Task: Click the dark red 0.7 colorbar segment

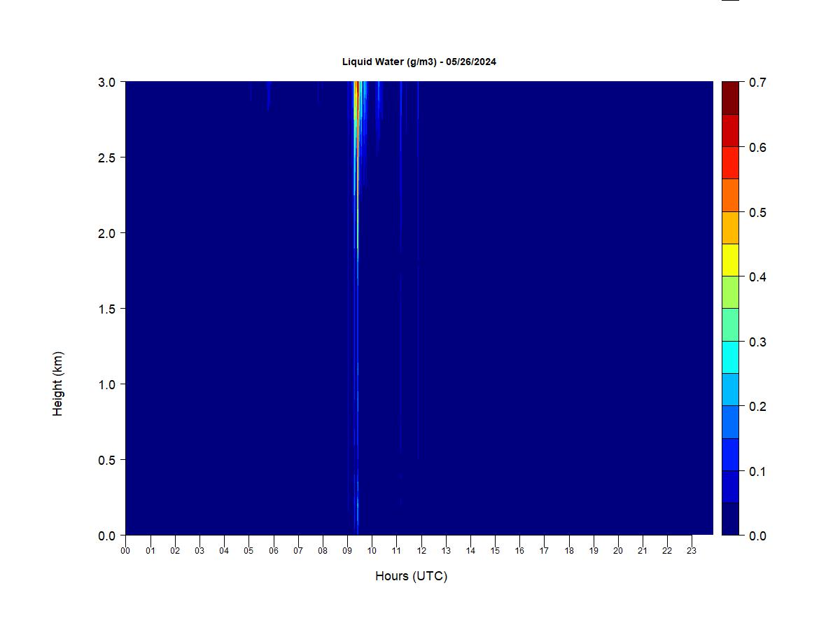Action: 730,98
